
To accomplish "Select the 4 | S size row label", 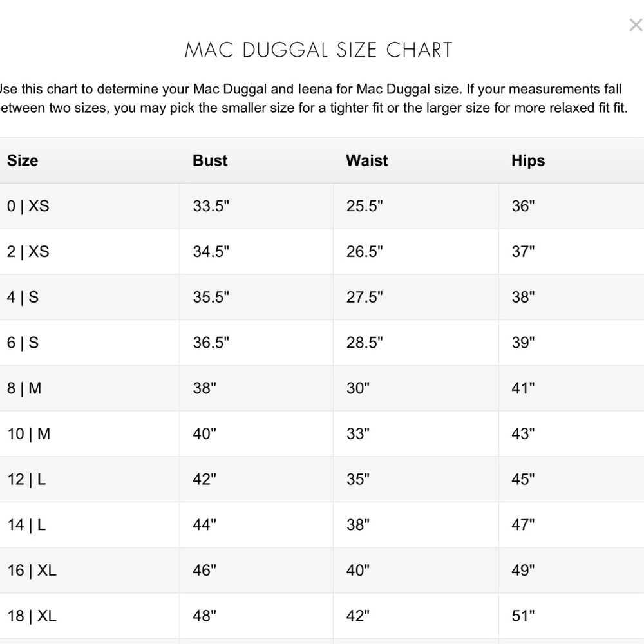I will (x=23, y=298).
